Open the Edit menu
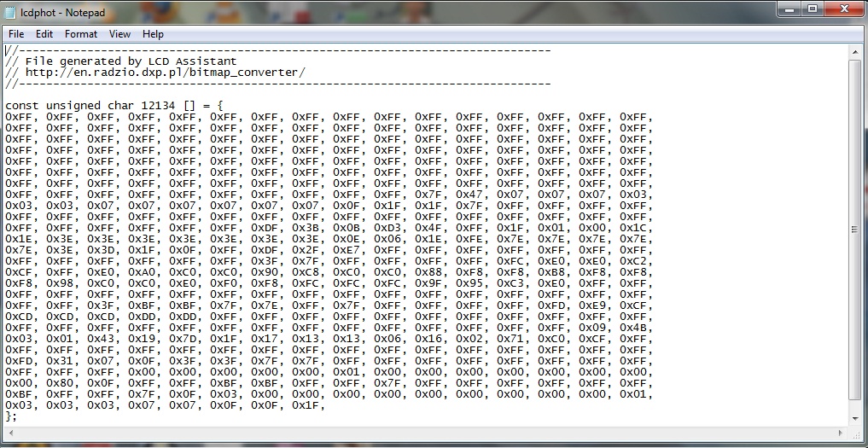 [x=44, y=34]
